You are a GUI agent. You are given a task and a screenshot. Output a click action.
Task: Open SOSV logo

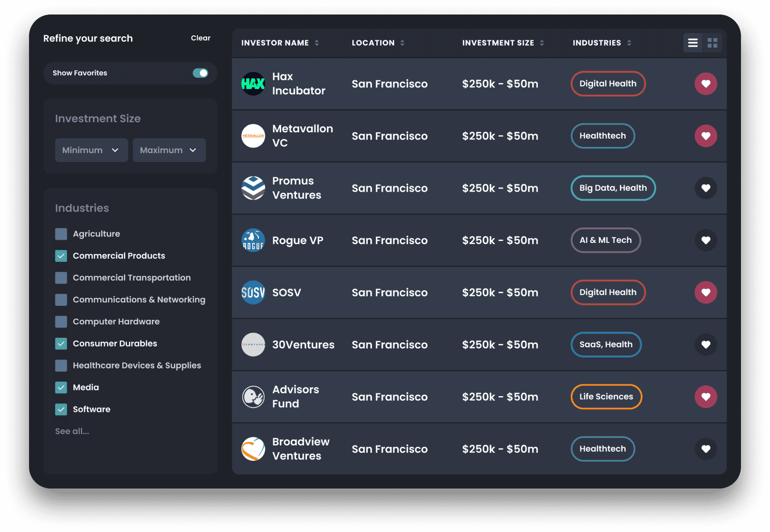click(253, 292)
